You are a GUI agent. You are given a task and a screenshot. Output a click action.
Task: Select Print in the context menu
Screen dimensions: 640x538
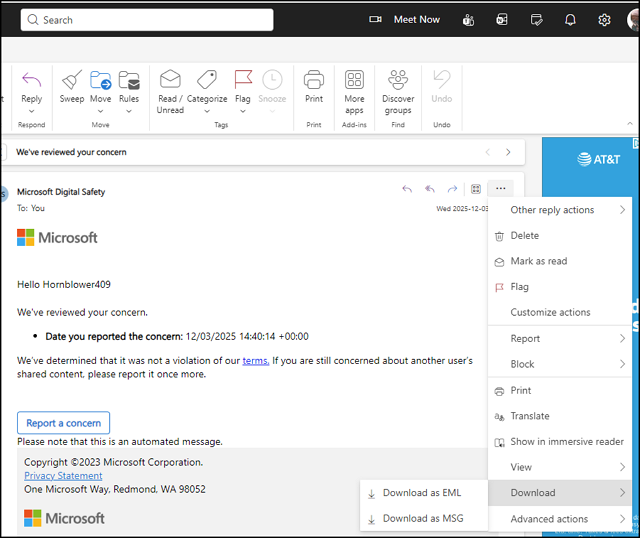(560, 391)
